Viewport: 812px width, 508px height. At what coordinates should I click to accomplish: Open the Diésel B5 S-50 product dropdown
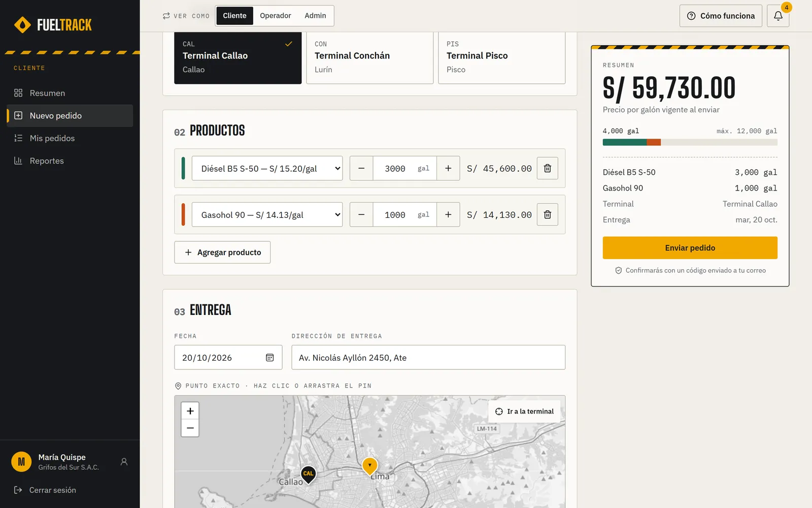point(267,168)
